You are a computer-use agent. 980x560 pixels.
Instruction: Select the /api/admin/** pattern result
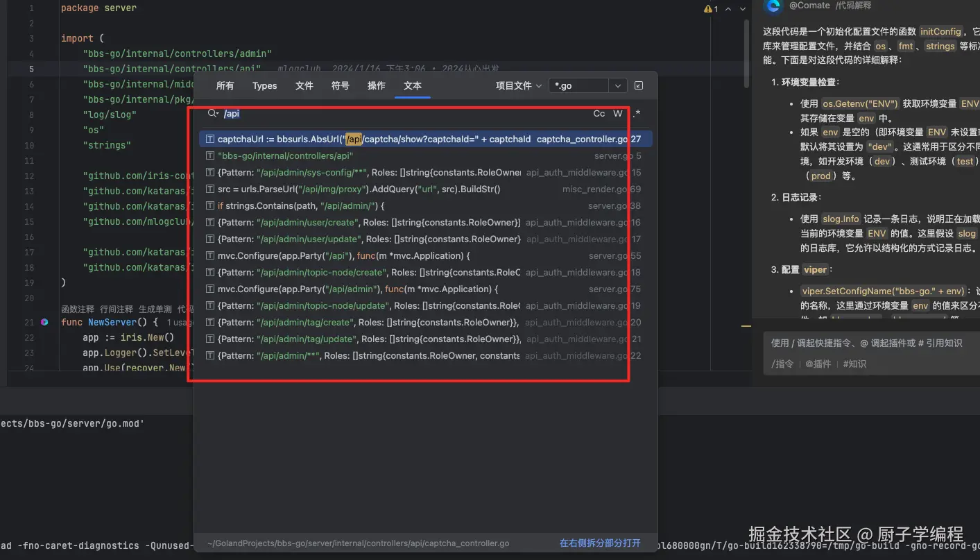coord(425,356)
